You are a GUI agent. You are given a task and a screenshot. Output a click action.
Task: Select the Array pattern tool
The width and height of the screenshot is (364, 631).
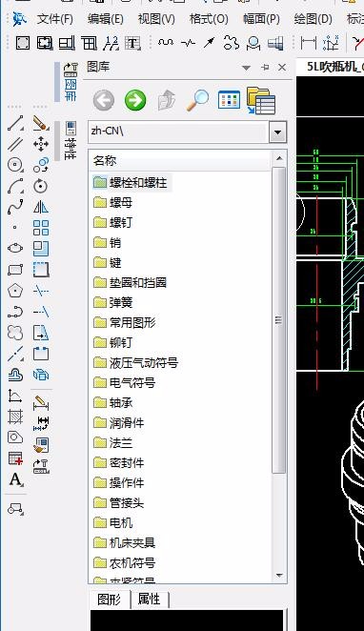tap(41, 228)
